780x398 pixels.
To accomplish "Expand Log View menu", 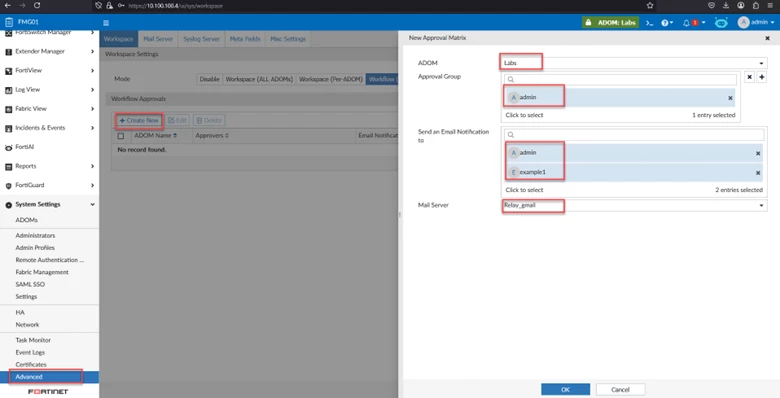I will tap(49, 90).
